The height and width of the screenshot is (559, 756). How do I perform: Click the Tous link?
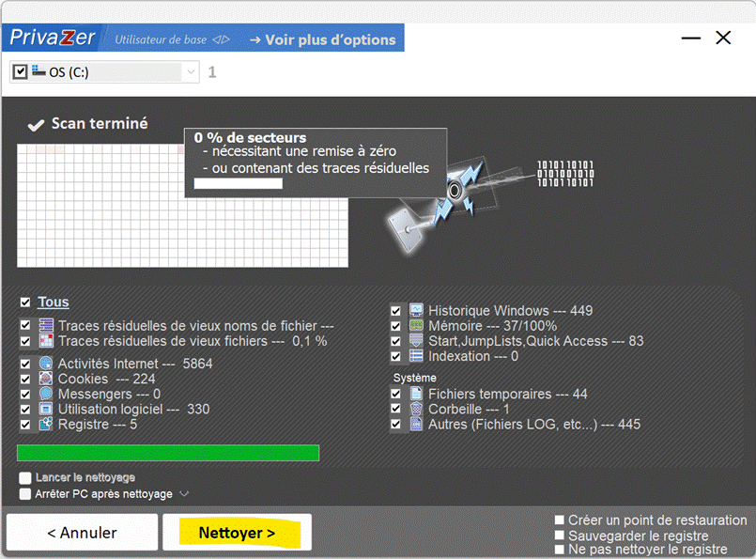53,302
